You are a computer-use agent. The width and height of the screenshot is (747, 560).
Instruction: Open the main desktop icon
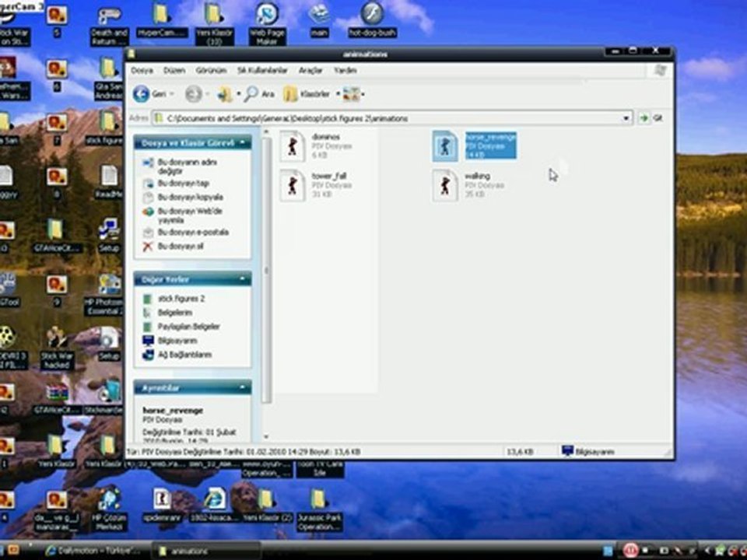(x=319, y=20)
